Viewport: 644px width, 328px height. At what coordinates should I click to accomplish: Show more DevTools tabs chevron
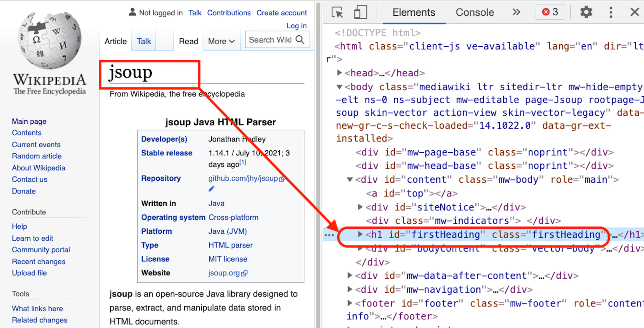(516, 12)
